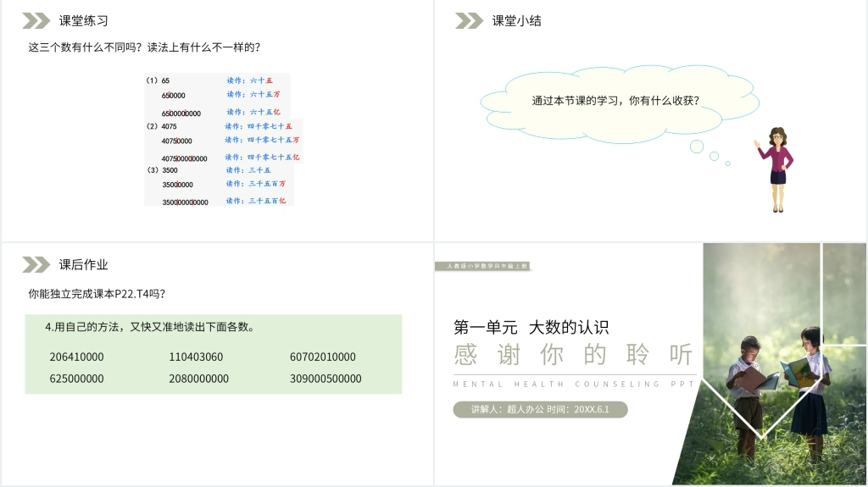The width and height of the screenshot is (868, 487).
Task: Click the double chevron icon beside 课堂小结
Action: [x=469, y=21]
